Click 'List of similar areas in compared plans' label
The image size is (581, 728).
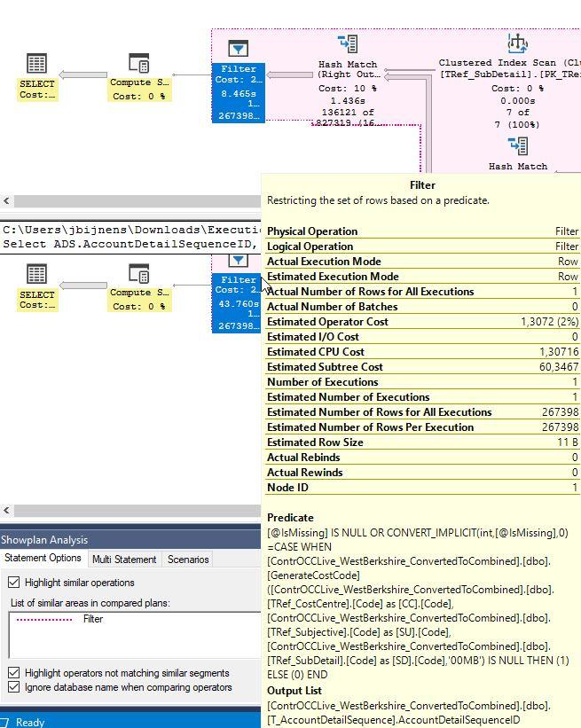click(x=90, y=603)
